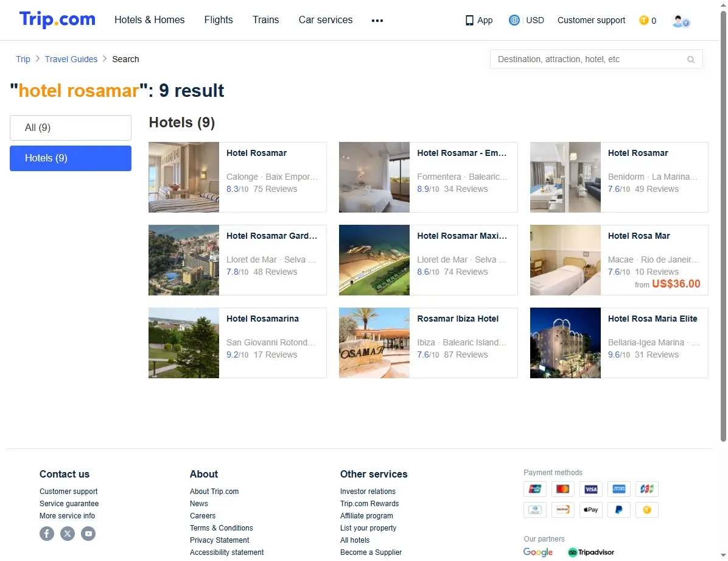Open Hotel Rosamar Benidorm photo
This screenshot has width=728, height=561.
[565, 177]
